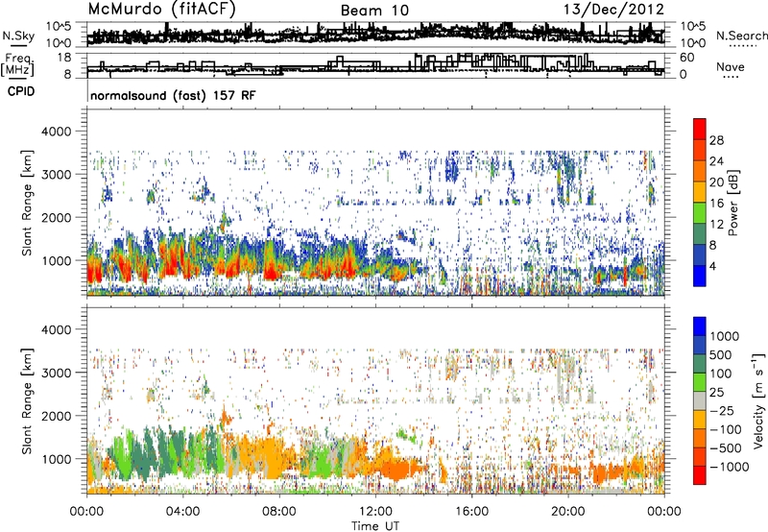
Task: Click the '28' power colorbar label
Action: point(716,140)
